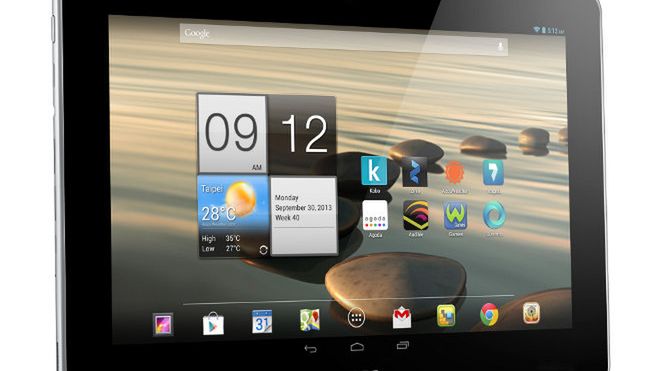The height and width of the screenshot is (371, 660).
Task: Open the rightmost orange dock app
Action: point(531,313)
